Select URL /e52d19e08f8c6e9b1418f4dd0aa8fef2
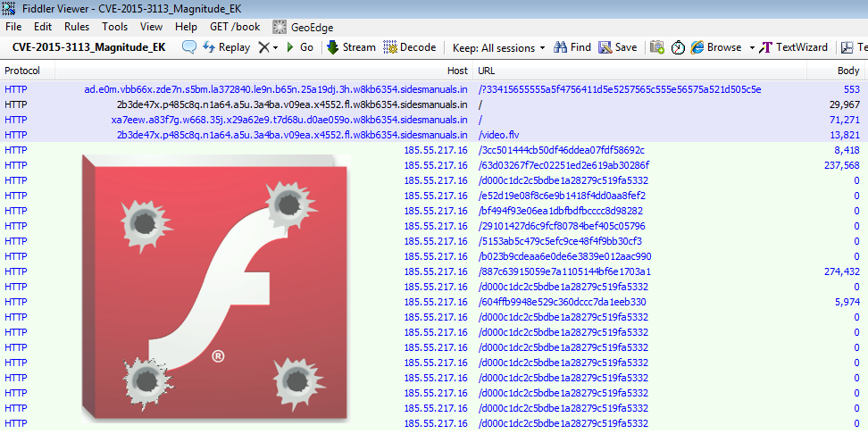The width and height of the screenshot is (868, 434). tap(562, 196)
